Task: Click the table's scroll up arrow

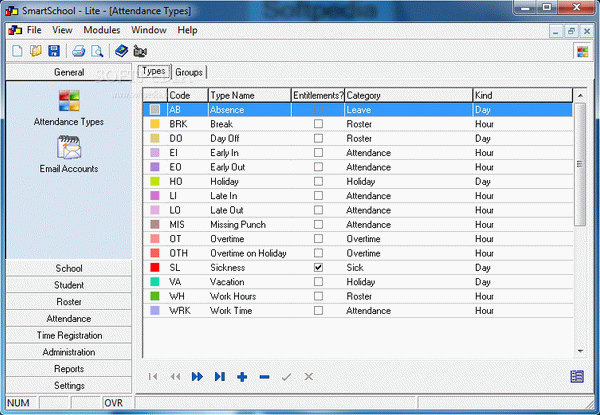Action: pos(580,95)
